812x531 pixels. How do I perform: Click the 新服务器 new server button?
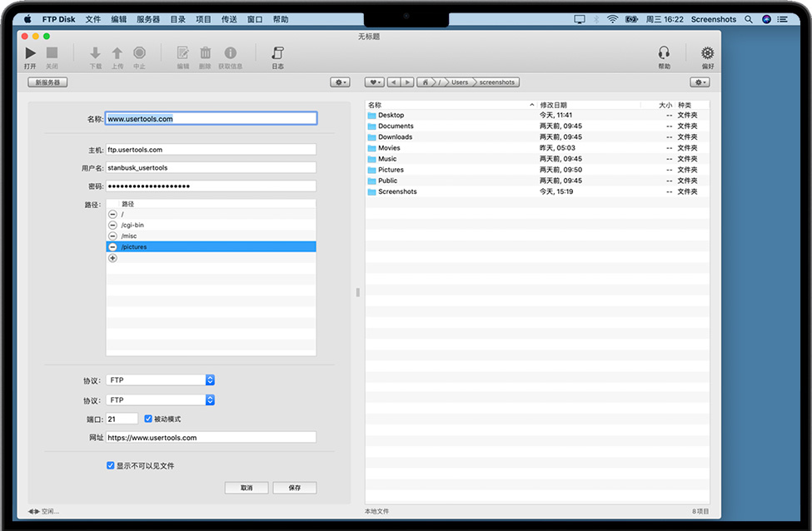pyautogui.click(x=47, y=82)
